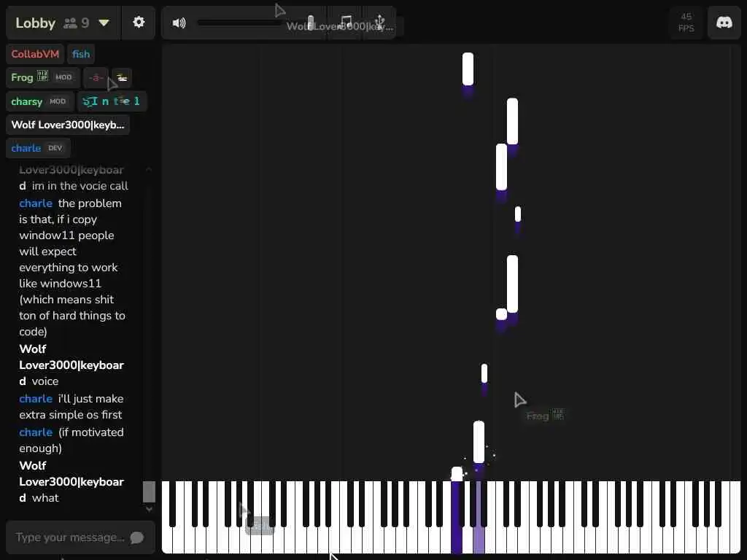
Task: Mute the volume speaker icon
Action: click(179, 23)
